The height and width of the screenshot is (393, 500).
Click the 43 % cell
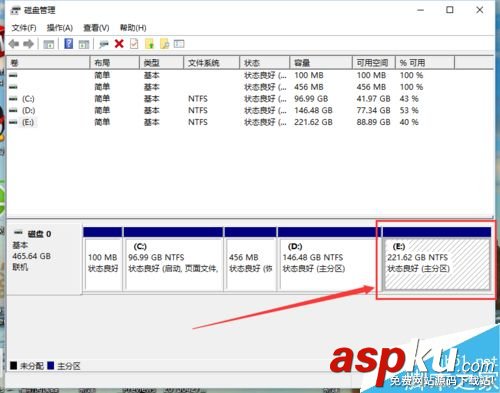pyautogui.click(x=409, y=99)
